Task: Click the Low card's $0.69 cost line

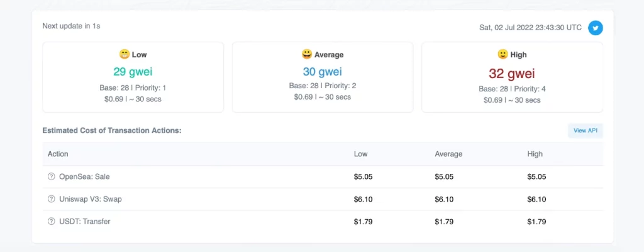Action: pyautogui.click(x=133, y=100)
